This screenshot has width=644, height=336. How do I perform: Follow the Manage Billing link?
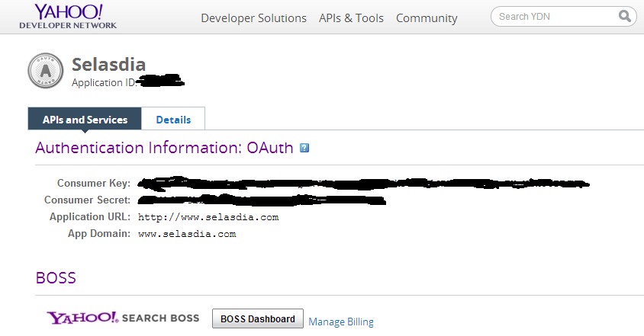[341, 322]
